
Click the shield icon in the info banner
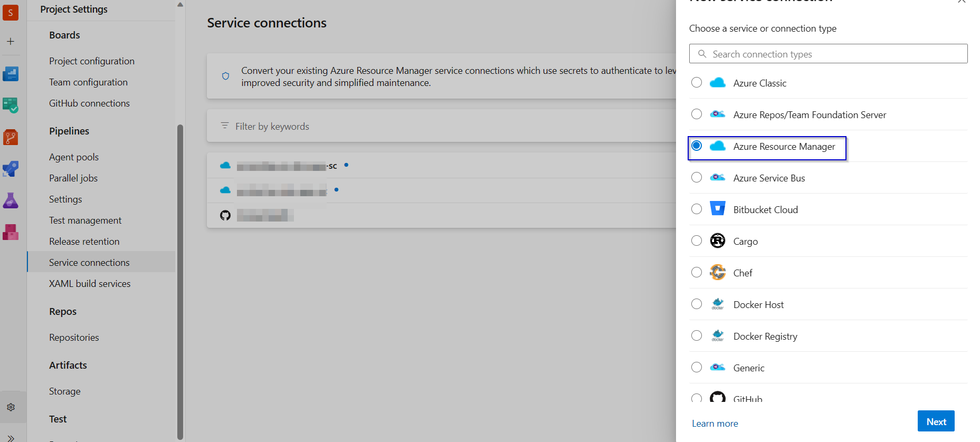point(225,76)
